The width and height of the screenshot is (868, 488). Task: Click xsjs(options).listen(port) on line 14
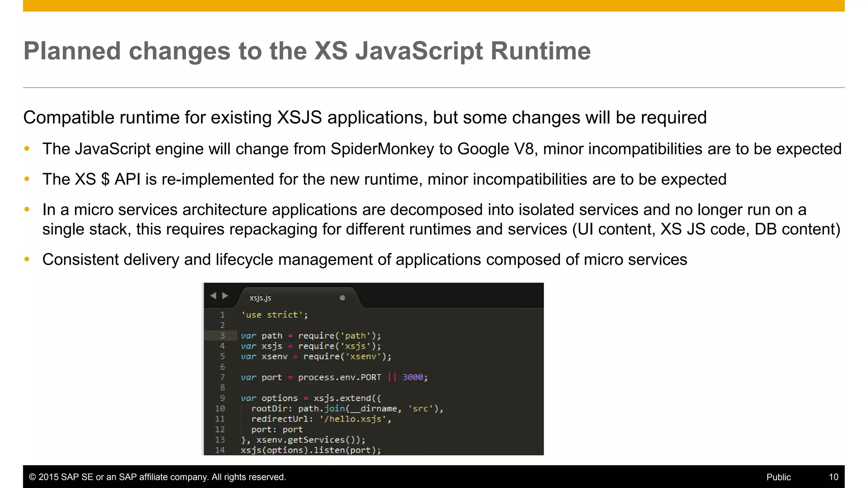tap(309, 450)
